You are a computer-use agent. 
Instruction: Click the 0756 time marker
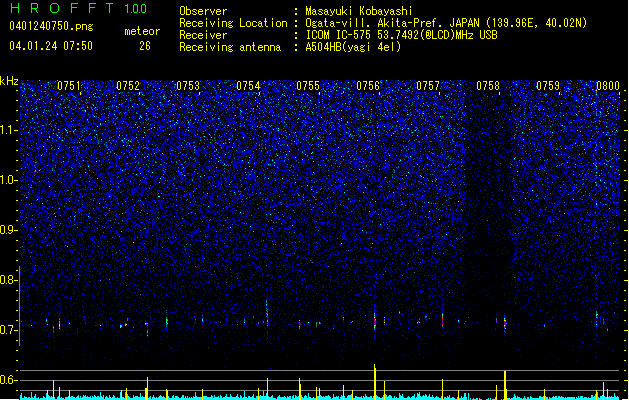point(368,85)
